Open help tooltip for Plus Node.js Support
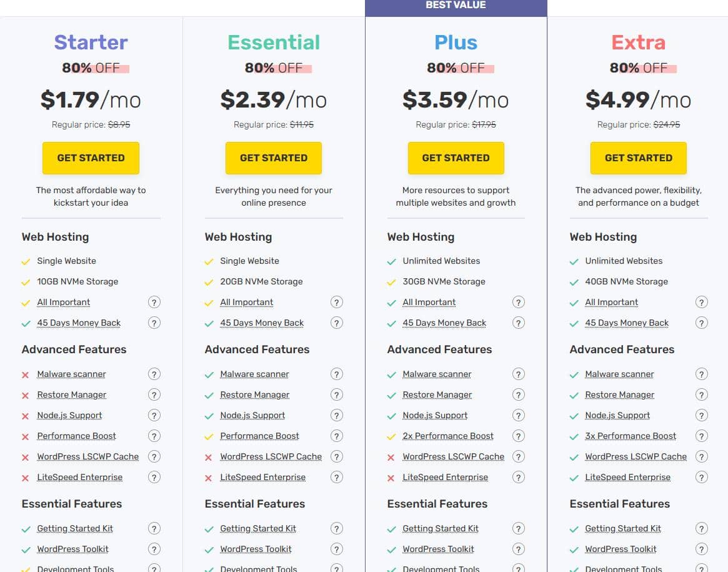 (x=519, y=416)
